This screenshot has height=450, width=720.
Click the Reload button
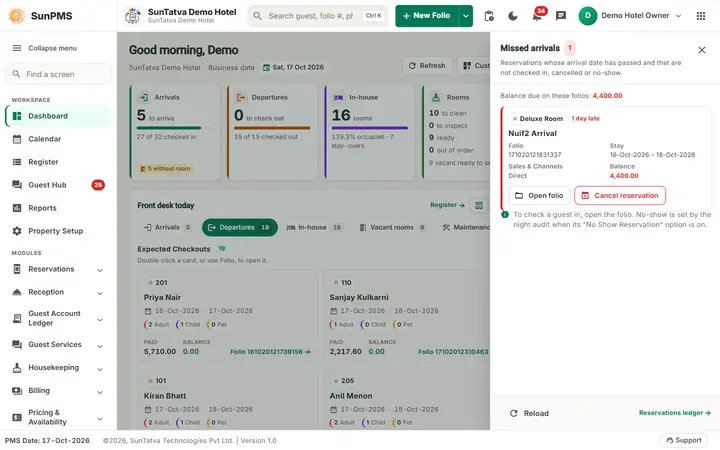(x=529, y=413)
